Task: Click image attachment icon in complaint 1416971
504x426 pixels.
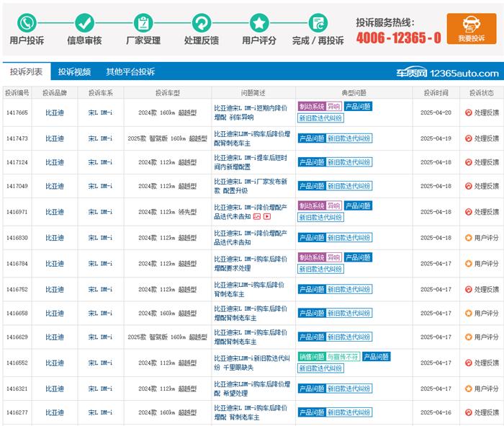Action: pyautogui.click(x=257, y=216)
